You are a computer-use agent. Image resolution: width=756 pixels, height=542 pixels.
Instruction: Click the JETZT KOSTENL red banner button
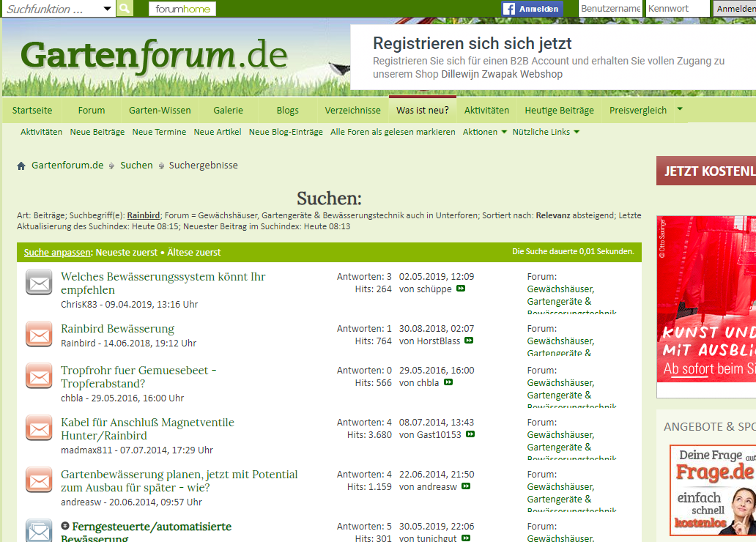706,171
